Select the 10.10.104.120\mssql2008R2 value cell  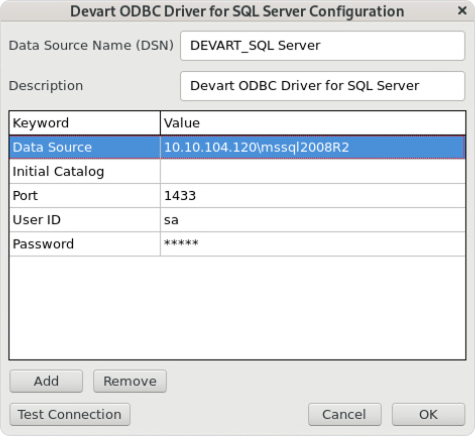click(x=313, y=147)
